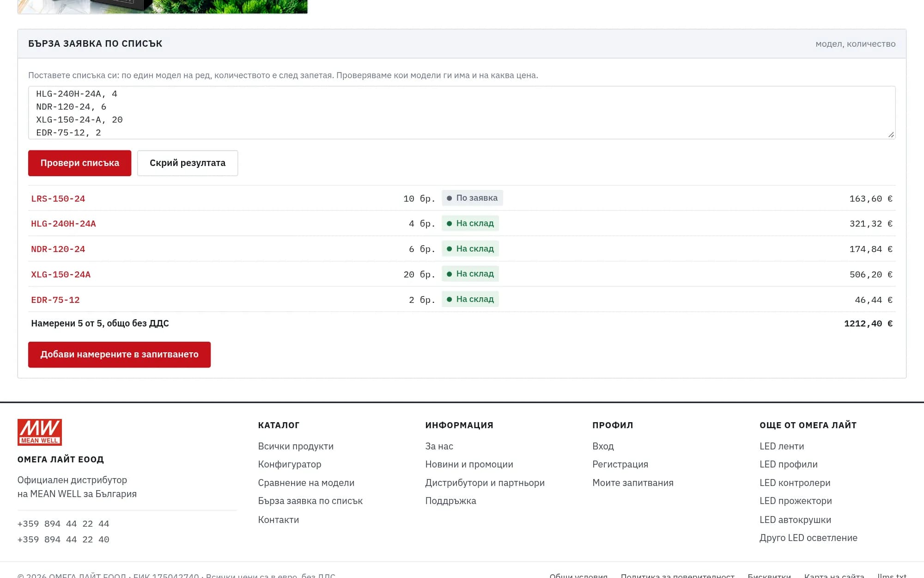Open Конфигуратор from footer catalog
The image size is (924, 578).
coord(290,464)
